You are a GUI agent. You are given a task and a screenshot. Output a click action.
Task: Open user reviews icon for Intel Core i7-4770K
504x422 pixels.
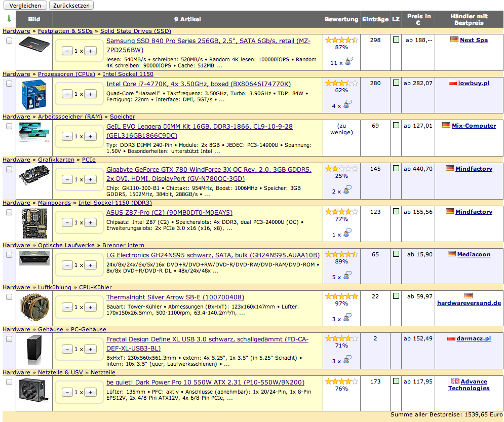347,104
